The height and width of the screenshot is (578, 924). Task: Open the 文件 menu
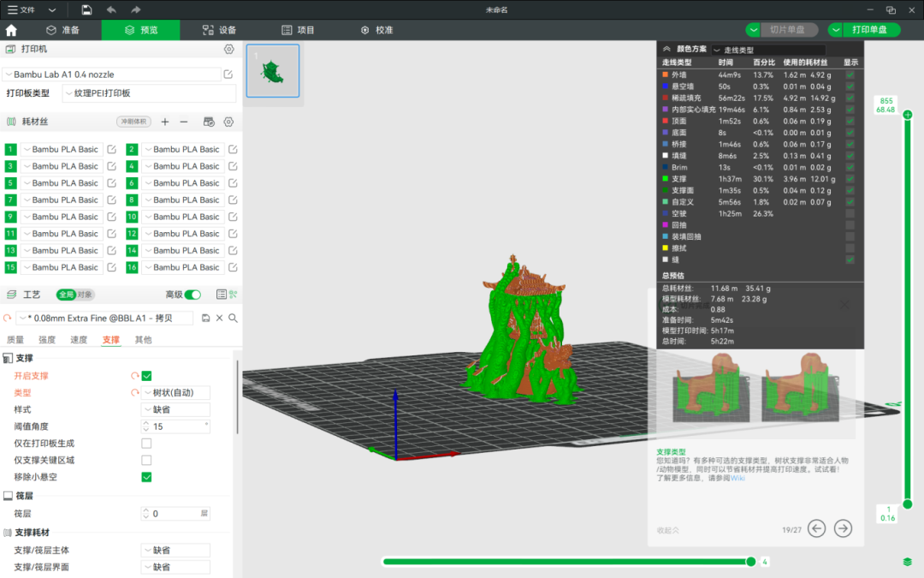21,10
